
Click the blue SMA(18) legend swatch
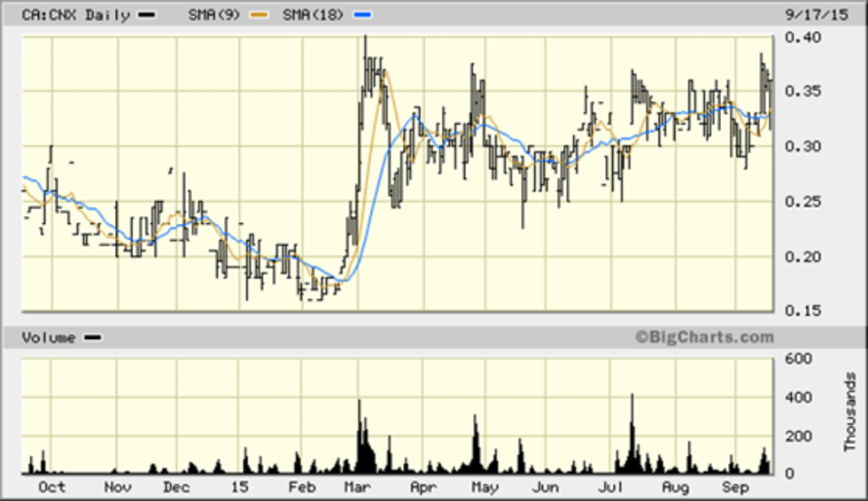click(x=363, y=15)
